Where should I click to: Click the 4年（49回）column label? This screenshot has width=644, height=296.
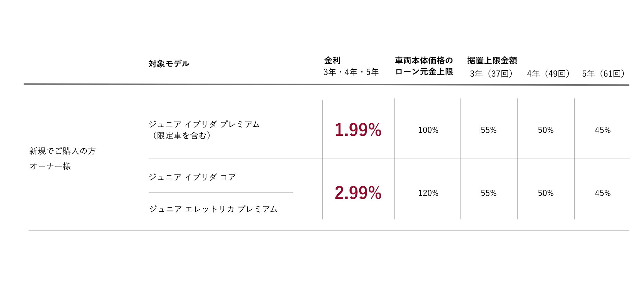tap(548, 74)
